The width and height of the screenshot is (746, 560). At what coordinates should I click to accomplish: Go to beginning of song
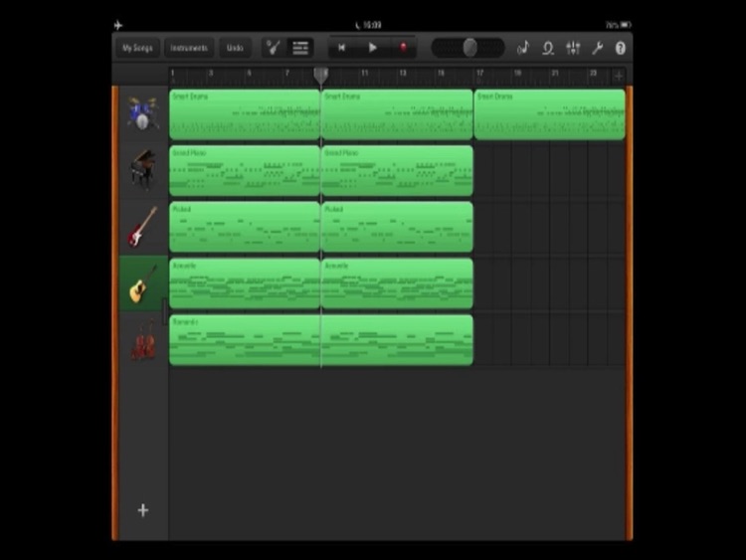341,48
